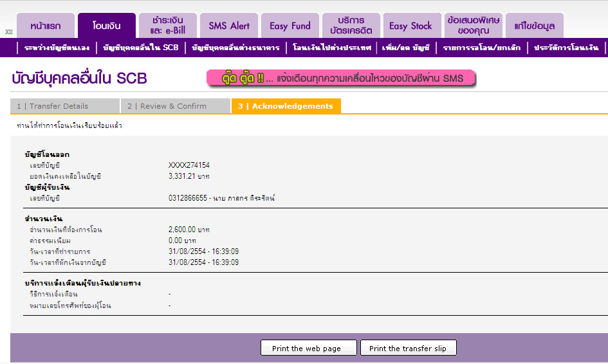Click the ท่านได้ทำการโอนเงินเรียบร้อยแล้ว success message
Viewport: 608px width, 364px height.
click(69, 125)
